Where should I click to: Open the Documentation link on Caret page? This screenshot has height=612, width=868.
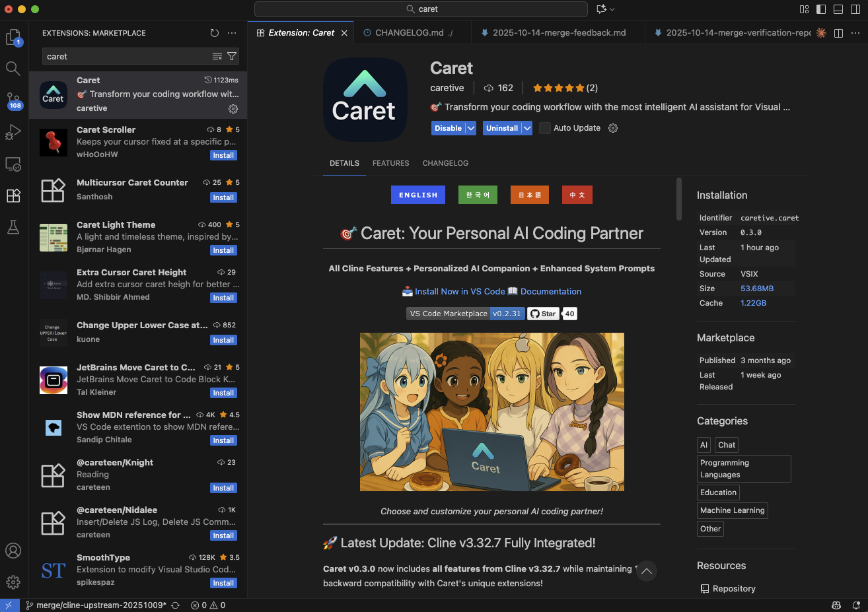[x=551, y=291]
